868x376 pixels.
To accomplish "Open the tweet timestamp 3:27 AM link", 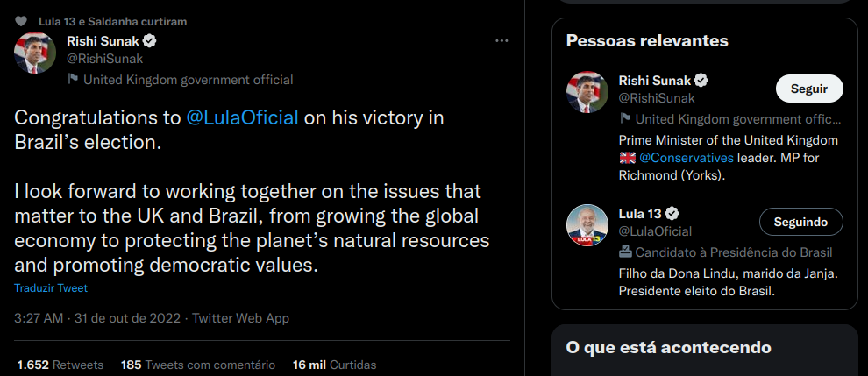I will tap(39, 318).
